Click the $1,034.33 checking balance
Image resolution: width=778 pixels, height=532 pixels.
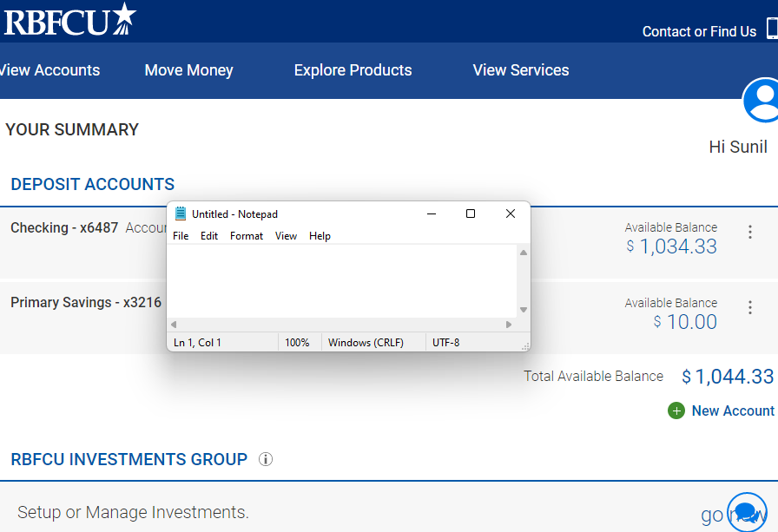pyautogui.click(x=671, y=246)
